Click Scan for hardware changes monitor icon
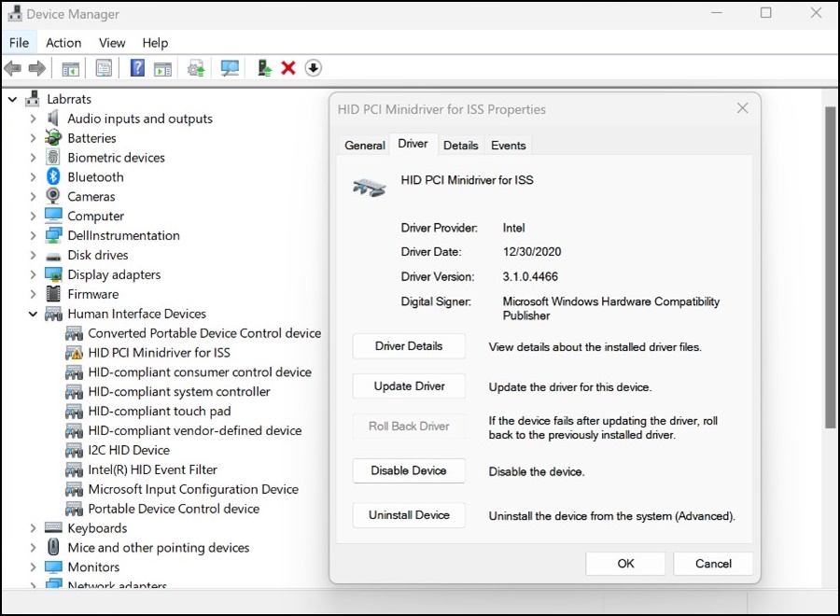The image size is (840, 616). [230, 68]
